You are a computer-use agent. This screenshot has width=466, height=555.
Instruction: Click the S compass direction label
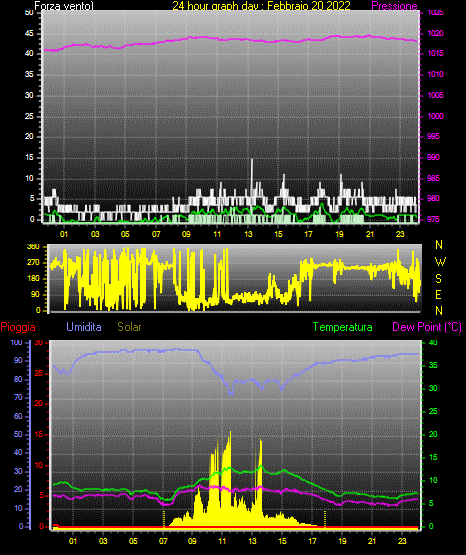[439, 279]
